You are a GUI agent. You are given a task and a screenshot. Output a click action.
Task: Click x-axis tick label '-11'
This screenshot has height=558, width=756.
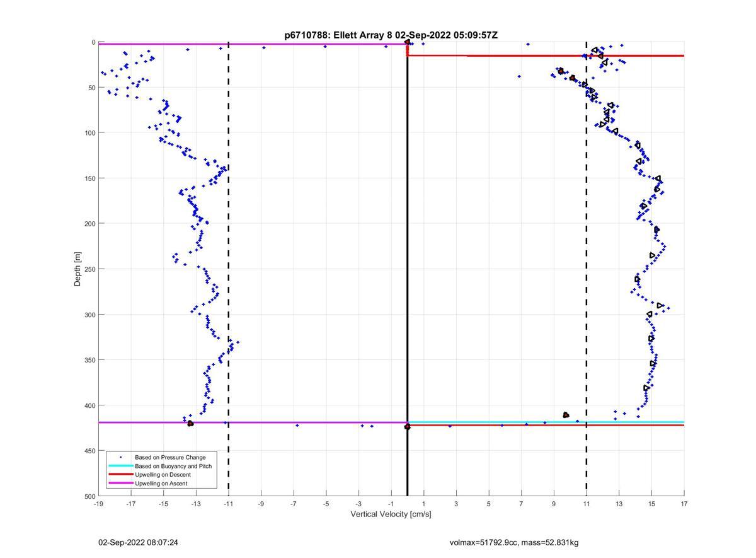tap(228, 504)
